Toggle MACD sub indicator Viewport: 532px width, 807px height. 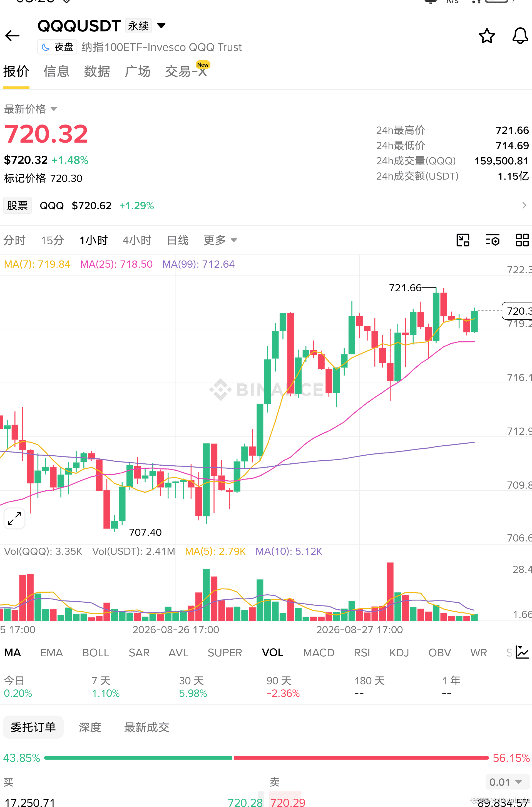point(319,652)
